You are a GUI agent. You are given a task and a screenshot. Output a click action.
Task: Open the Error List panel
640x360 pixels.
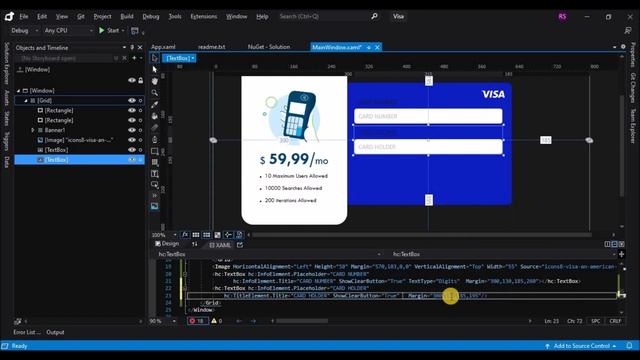(x=27, y=332)
